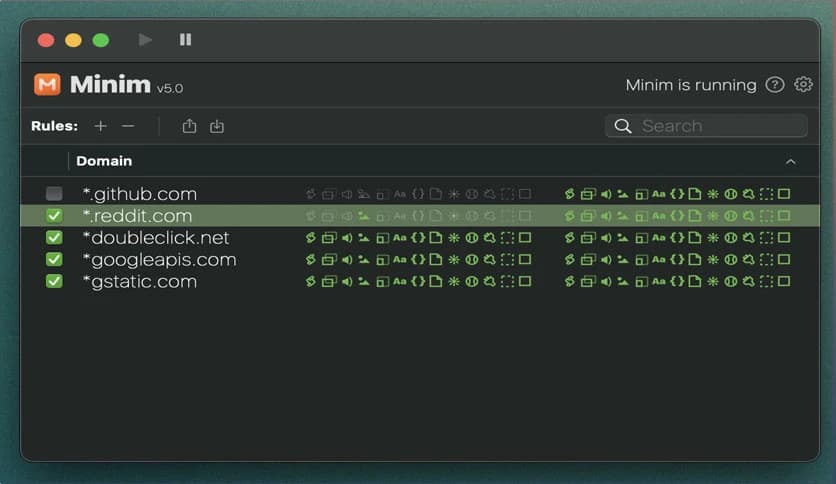Open Minim settings gear icon
This screenshot has height=484, width=836.
pos(803,85)
